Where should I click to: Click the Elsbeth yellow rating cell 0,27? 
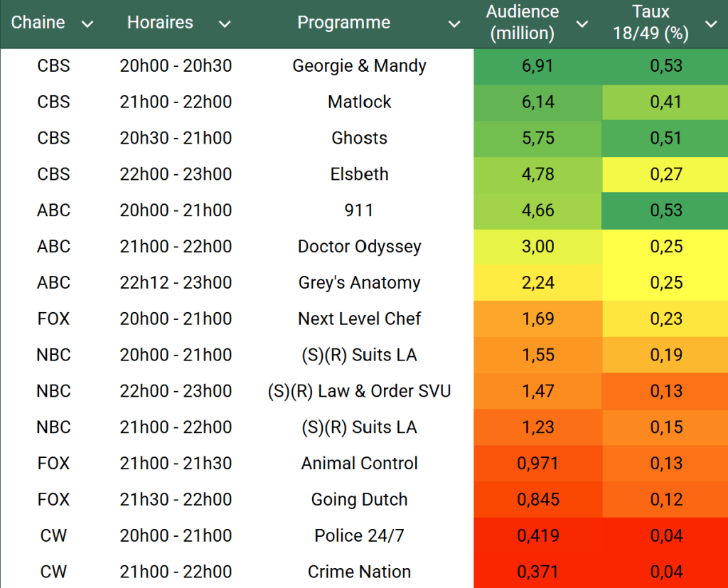pos(665,174)
